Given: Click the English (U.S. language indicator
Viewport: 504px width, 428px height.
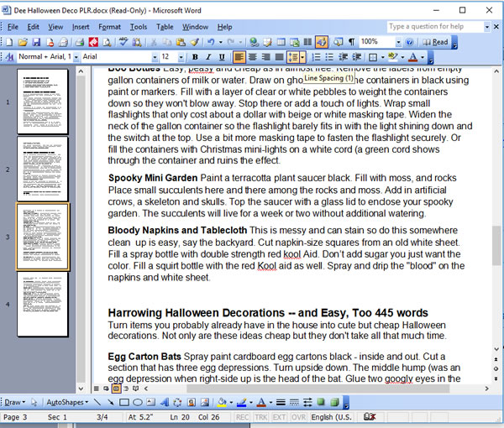Looking at the screenshot, I should [x=332, y=417].
